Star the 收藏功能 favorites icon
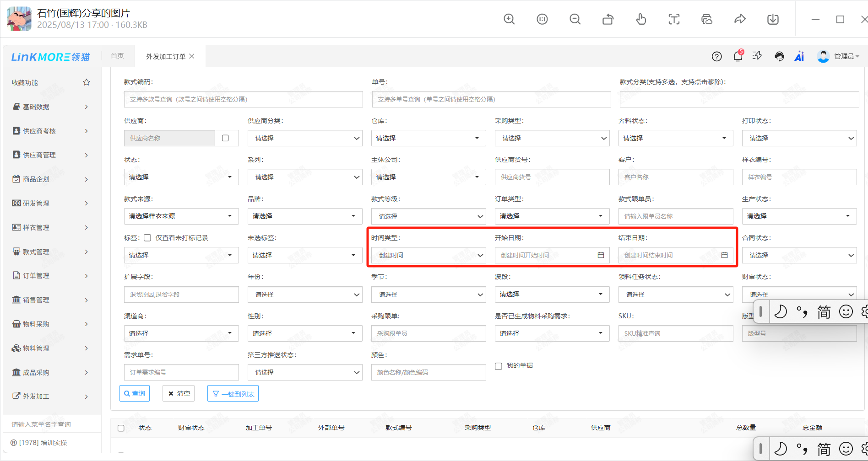Viewport: 868px width, 461px height. pos(87,82)
